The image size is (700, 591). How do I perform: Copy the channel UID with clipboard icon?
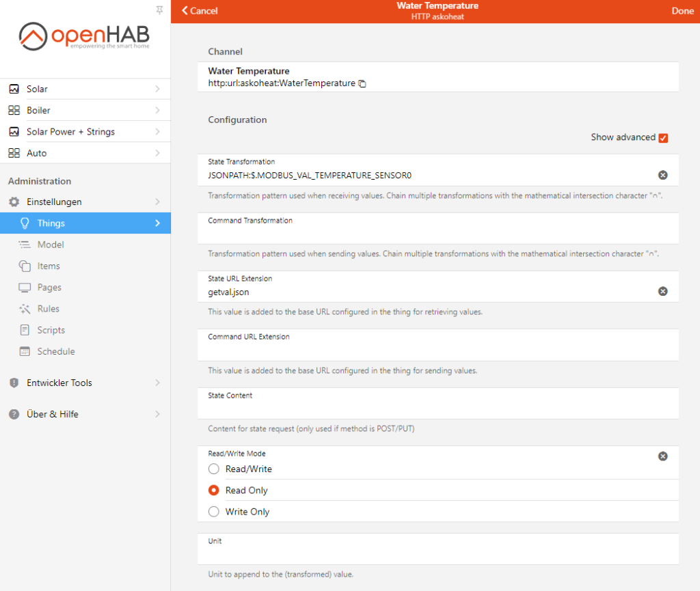click(x=362, y=83)
